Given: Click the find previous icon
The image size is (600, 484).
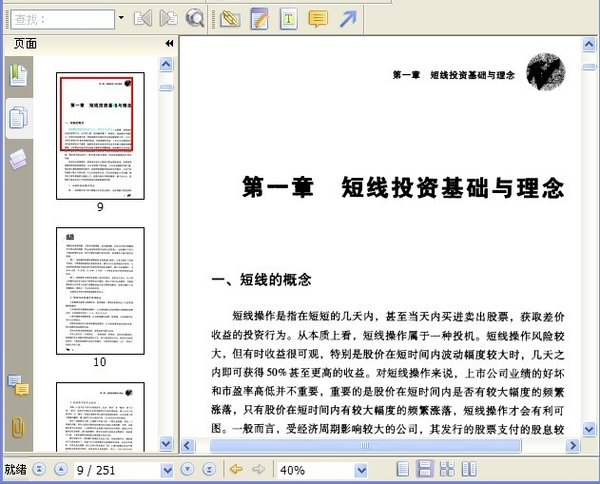Looking at the screenshot, I should click(143, 18).
